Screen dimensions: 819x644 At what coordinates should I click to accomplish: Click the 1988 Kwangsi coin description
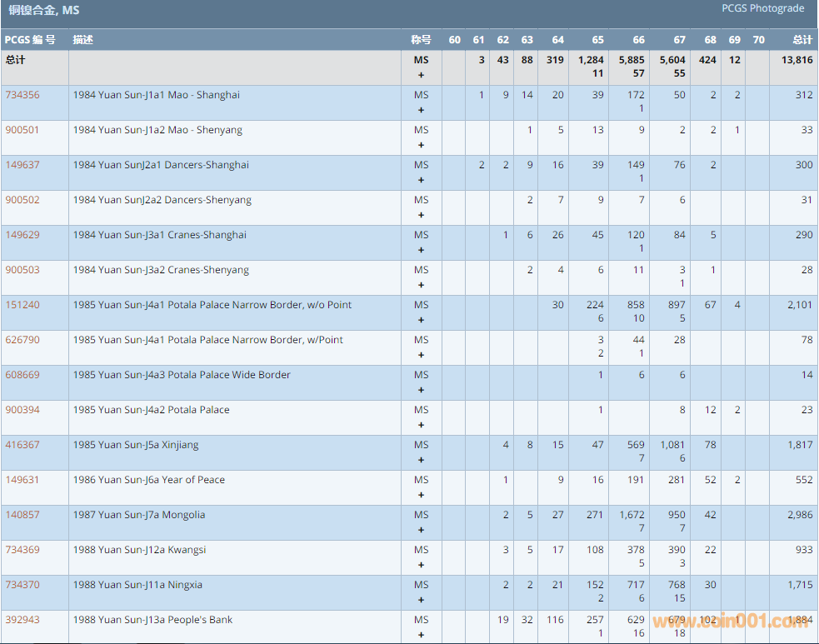click(x=139, y=550)
